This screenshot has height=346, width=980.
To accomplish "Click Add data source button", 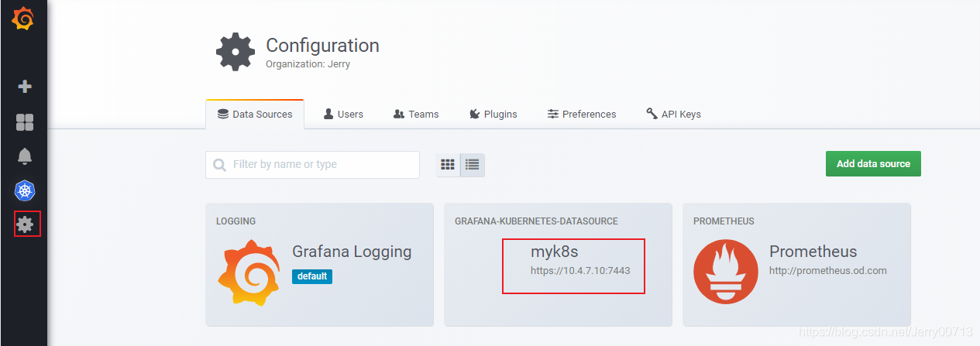I will tap(873, 163).
